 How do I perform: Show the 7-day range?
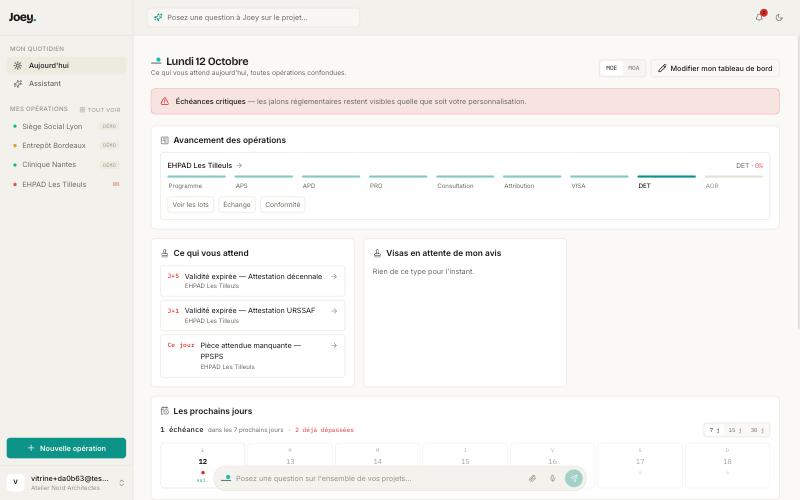click(714, 430)
